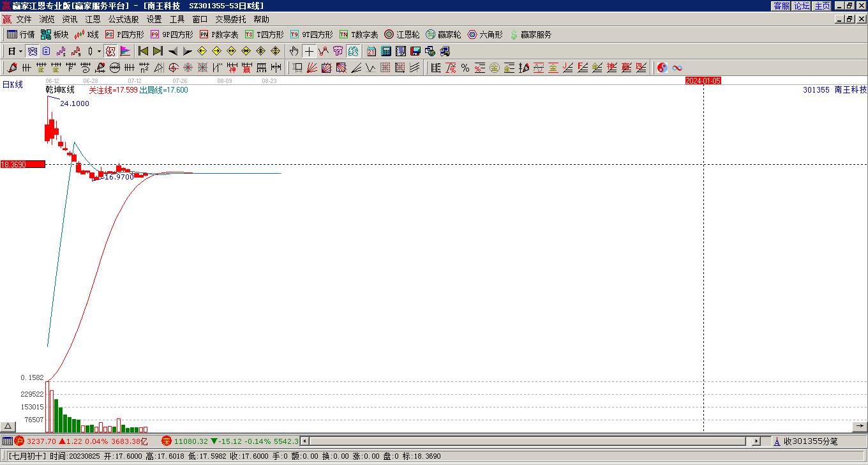Toggle the pressed tree-shaped toolbar button

tap(353, 51)
